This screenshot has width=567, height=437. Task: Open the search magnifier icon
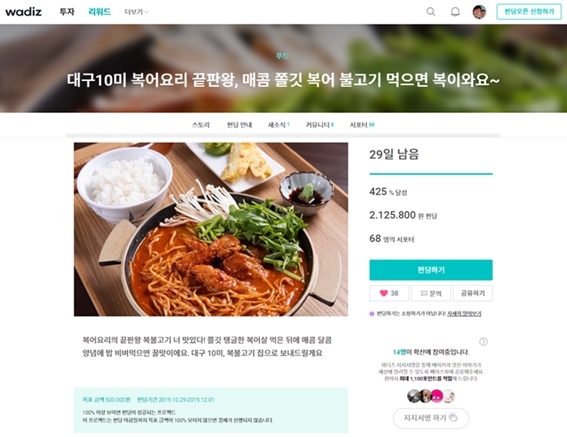click(431, 12)
